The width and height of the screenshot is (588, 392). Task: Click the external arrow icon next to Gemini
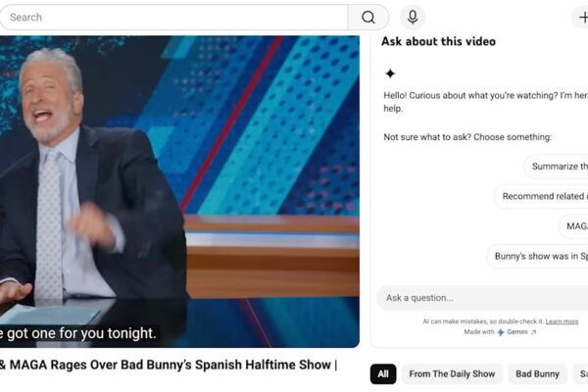pos(534,332)
